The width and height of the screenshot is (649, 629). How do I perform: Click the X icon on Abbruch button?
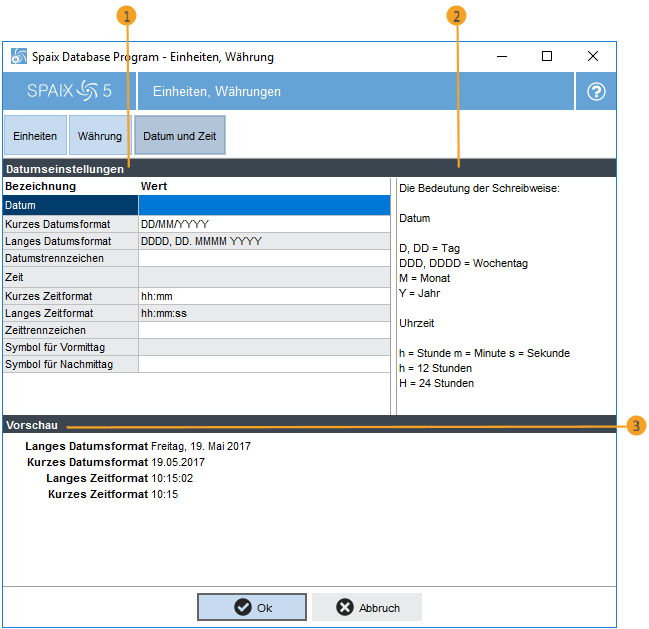(x=344, y=607)
